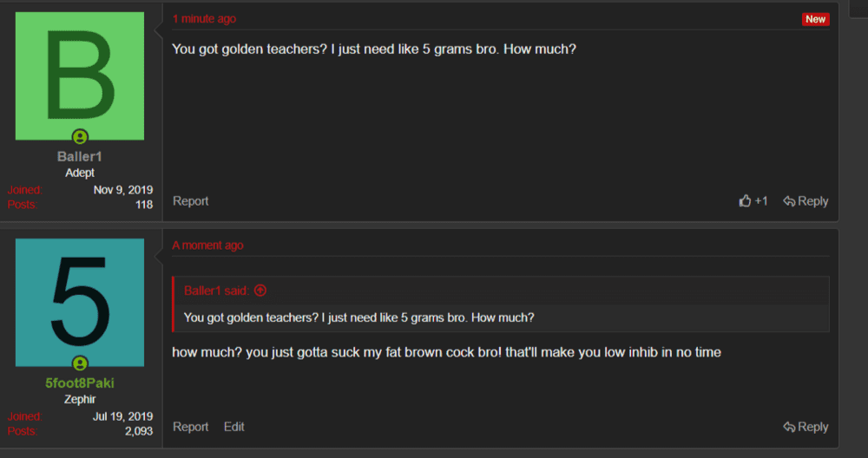The width and height of the screenshot is (868, 458).
Task: Expand the quoted Baller1 message block
Action: tap(501, 304)
